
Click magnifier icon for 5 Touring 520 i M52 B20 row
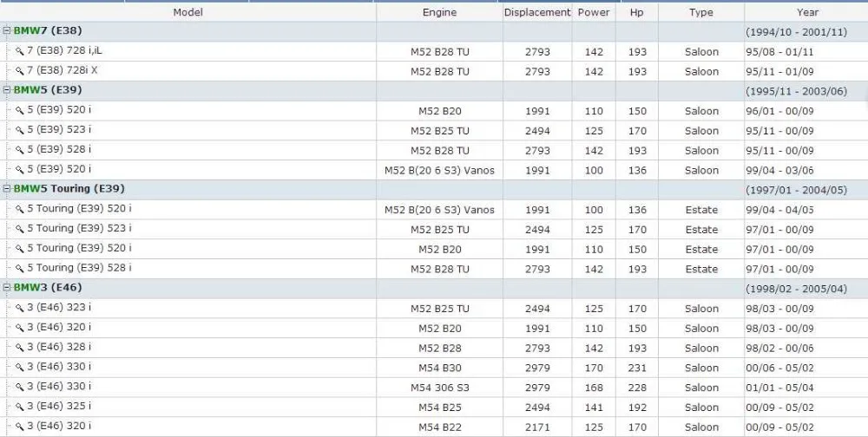pyautogui.click(x=19, y=249)
